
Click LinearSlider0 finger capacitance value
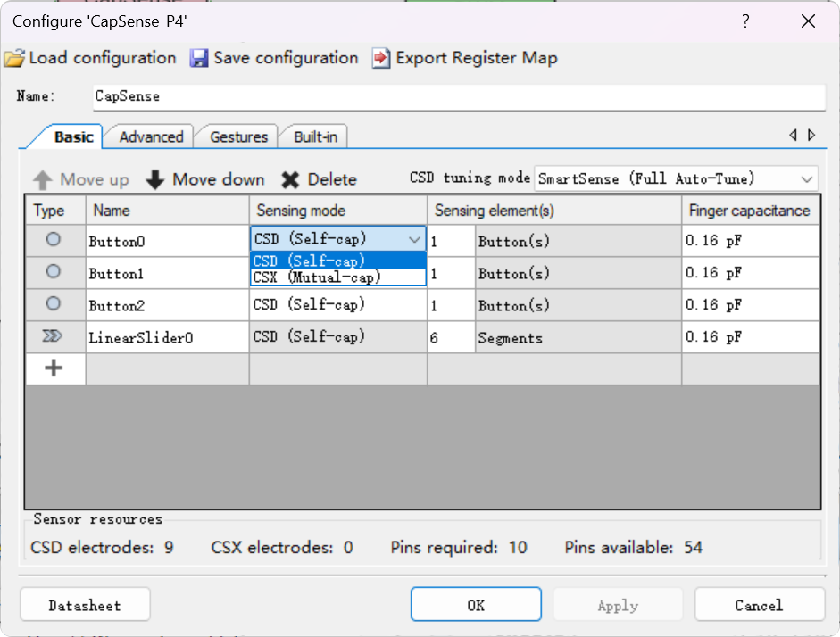[x=750, y=337]
